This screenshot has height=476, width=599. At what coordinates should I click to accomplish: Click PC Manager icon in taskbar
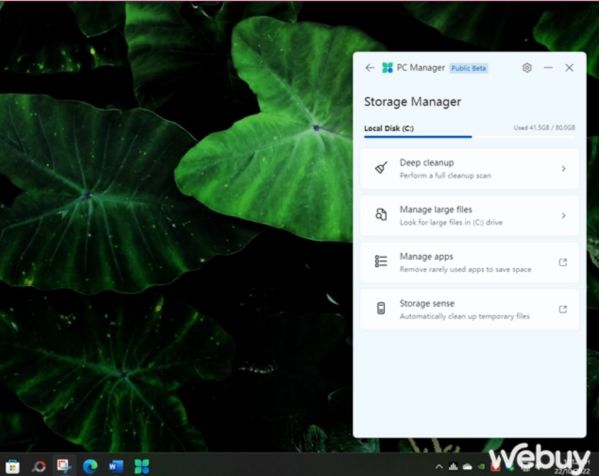(x=142, y=466)
